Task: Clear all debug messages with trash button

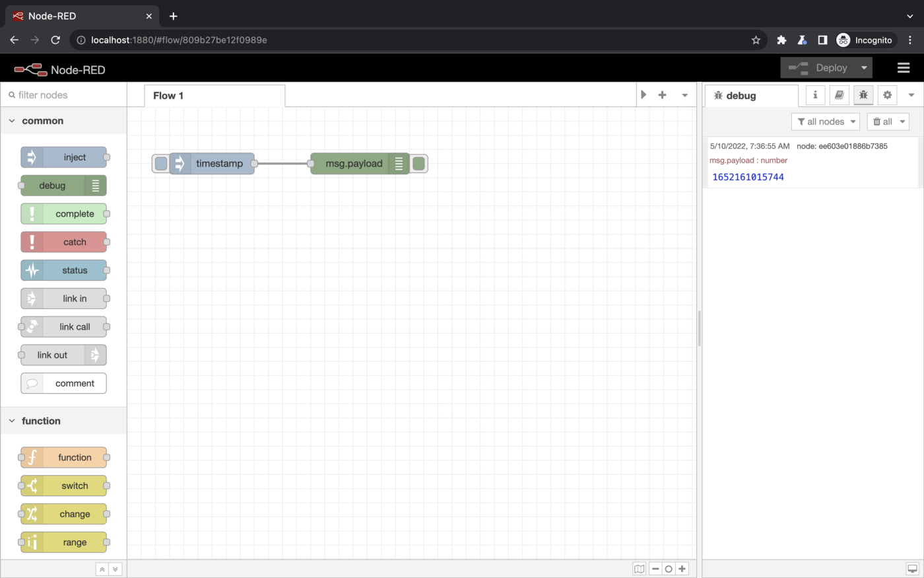Action: click(882, 122)
